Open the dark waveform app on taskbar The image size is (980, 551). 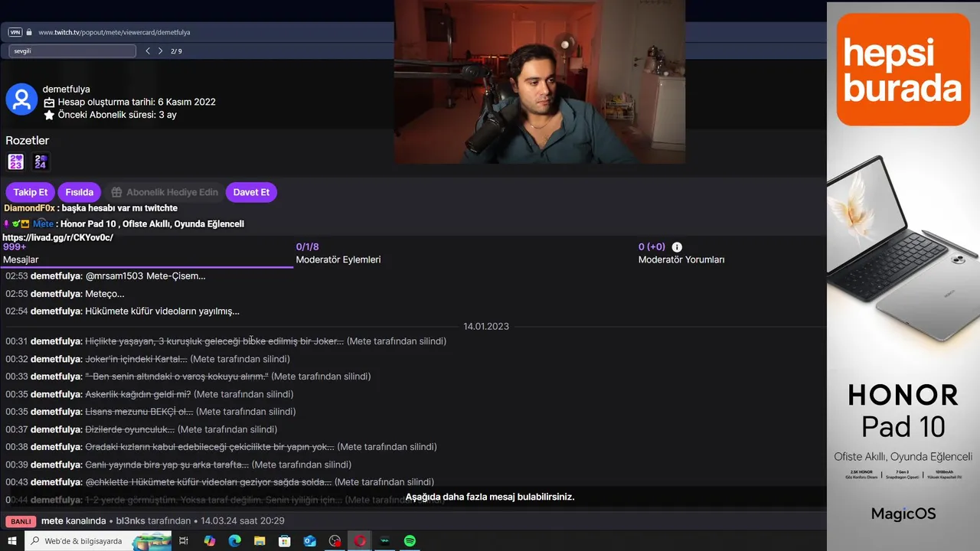(384, 541)
